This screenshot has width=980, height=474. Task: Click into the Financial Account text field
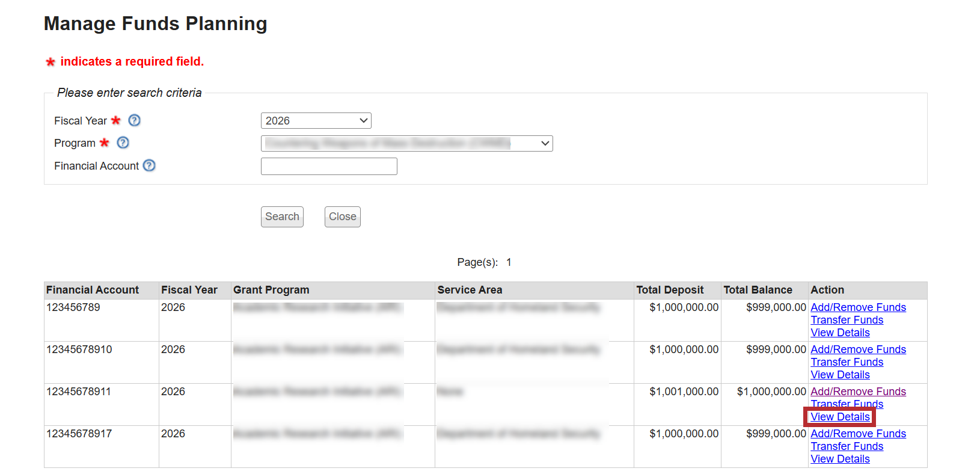tap(329, 166)
